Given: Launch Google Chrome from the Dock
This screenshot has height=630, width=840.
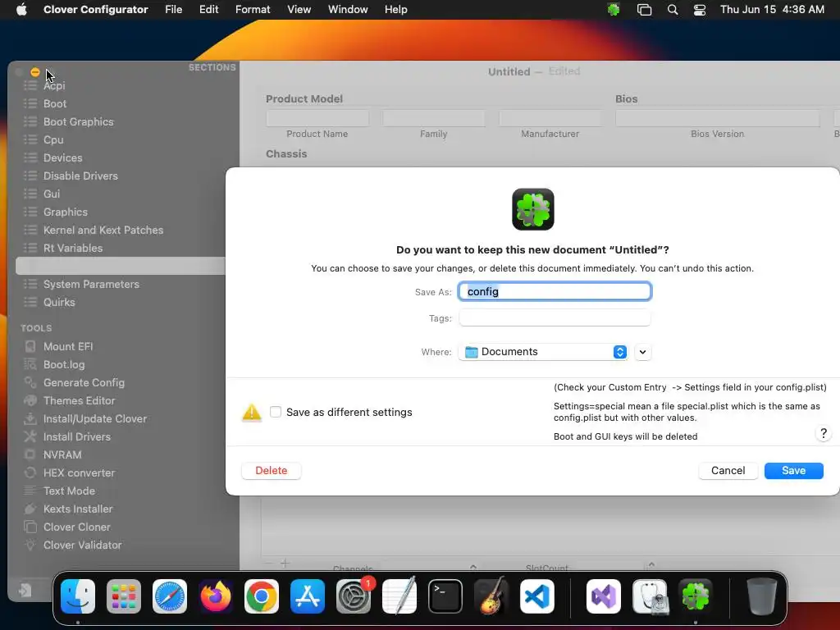Looking at the screenshot, I should 262,596.
